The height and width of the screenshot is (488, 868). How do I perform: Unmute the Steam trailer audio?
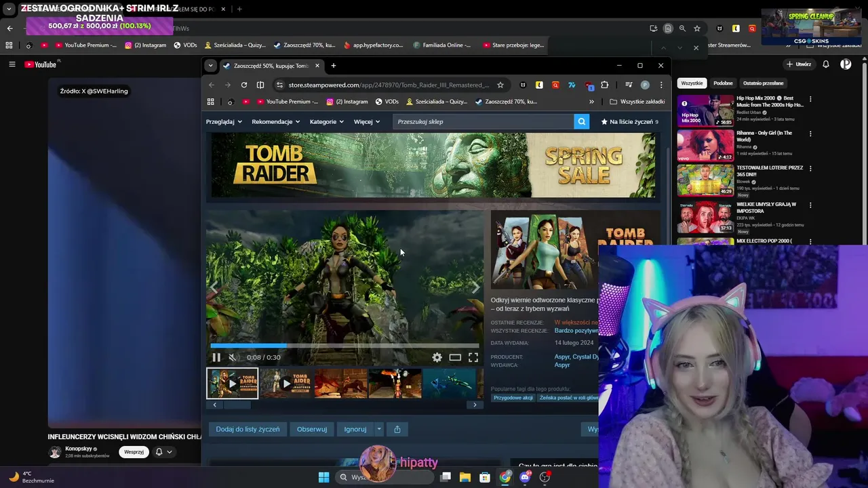pos(233,357)
